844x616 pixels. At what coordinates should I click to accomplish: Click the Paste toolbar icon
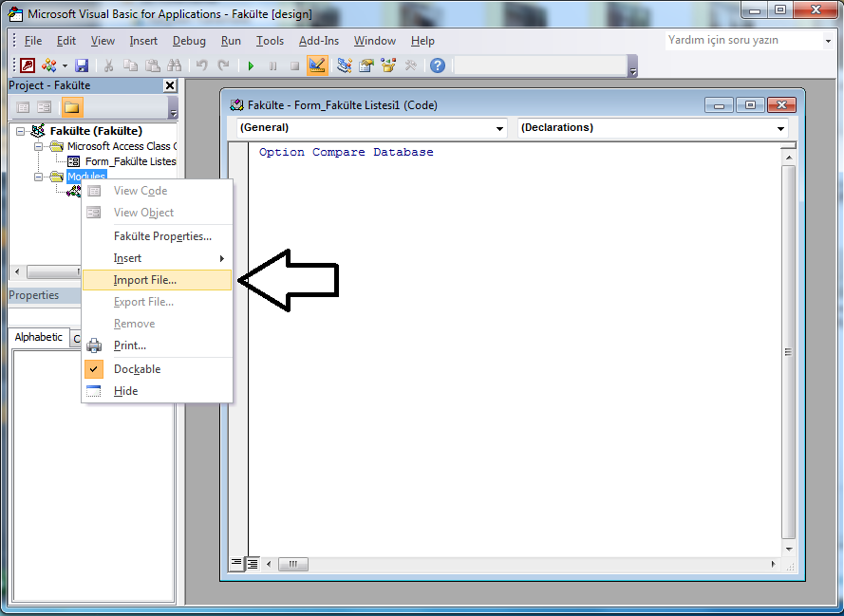(x=153, y=65)
